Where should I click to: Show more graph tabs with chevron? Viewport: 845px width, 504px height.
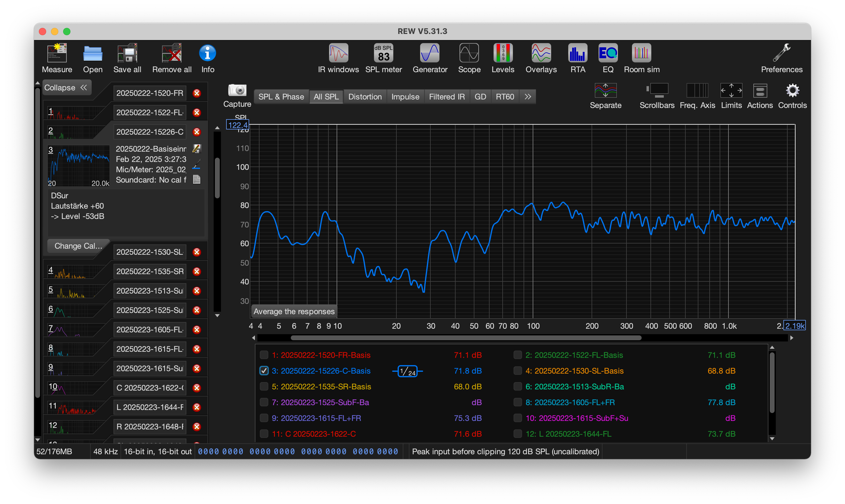pyautogui.click(x=528, y=97)
